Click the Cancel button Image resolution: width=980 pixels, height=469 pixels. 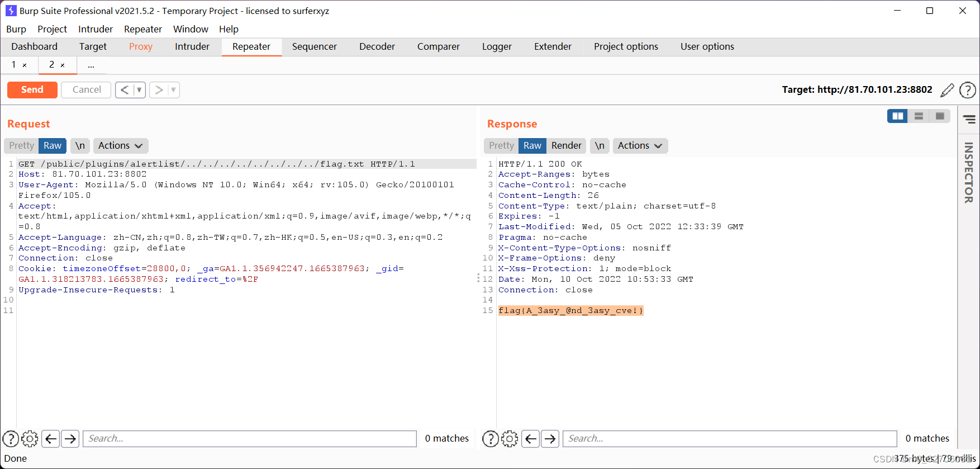pyautogui.click(x=87, y=89)
